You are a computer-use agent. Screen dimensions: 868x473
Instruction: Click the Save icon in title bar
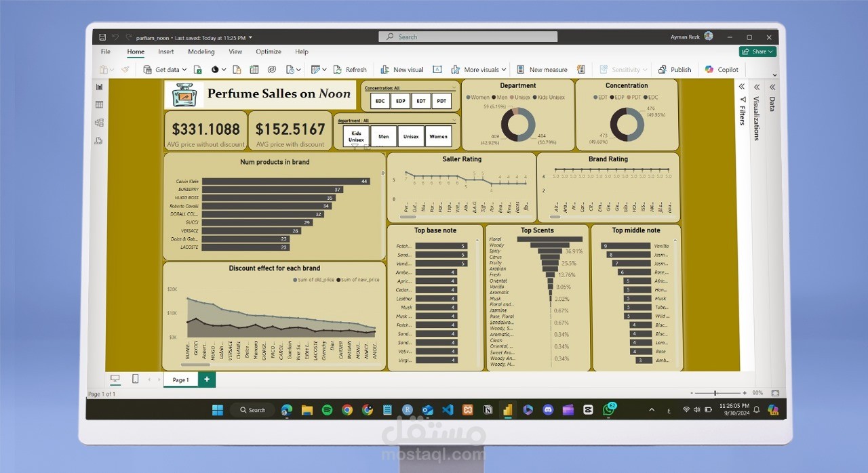coord(102,37)
